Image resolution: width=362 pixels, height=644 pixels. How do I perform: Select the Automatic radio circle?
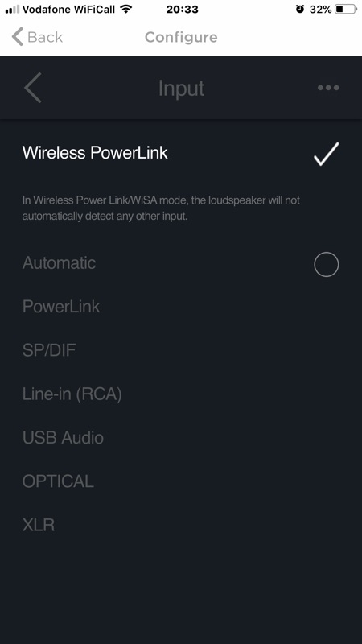click(x=327, y=264)
